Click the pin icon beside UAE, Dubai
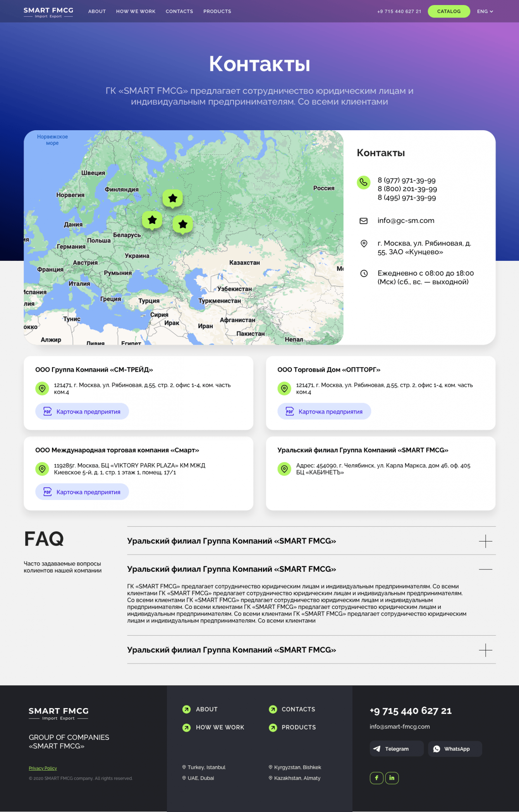Viewport: 519px width, 812px height. (x=184, y=778)
